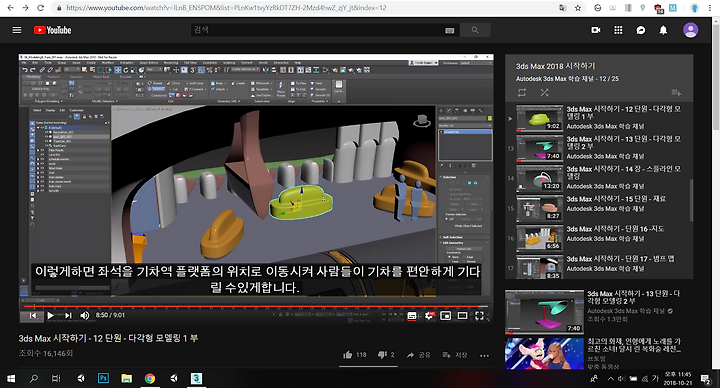Viewport: 720px width, 388px height.
Task: Open playlist item 단원 16 - 지도
Action: tap(599, 237)
